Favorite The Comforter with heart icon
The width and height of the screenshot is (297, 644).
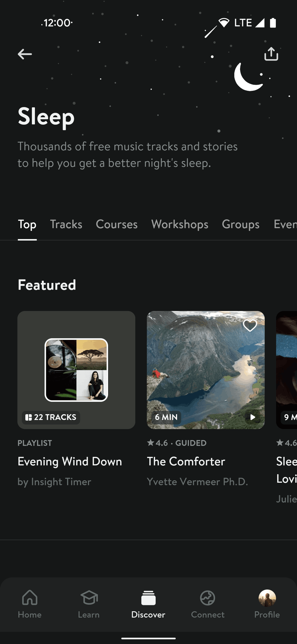coord(250,325)
